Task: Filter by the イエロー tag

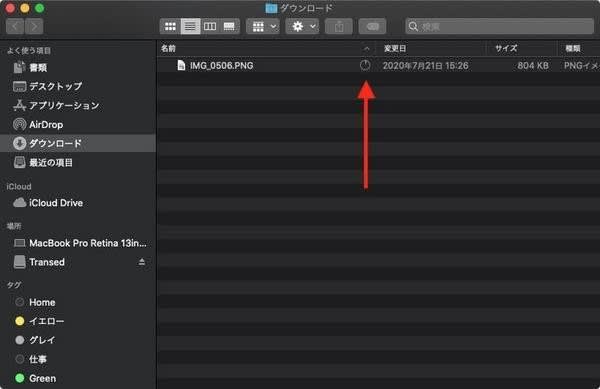Action: pos(78,321)
